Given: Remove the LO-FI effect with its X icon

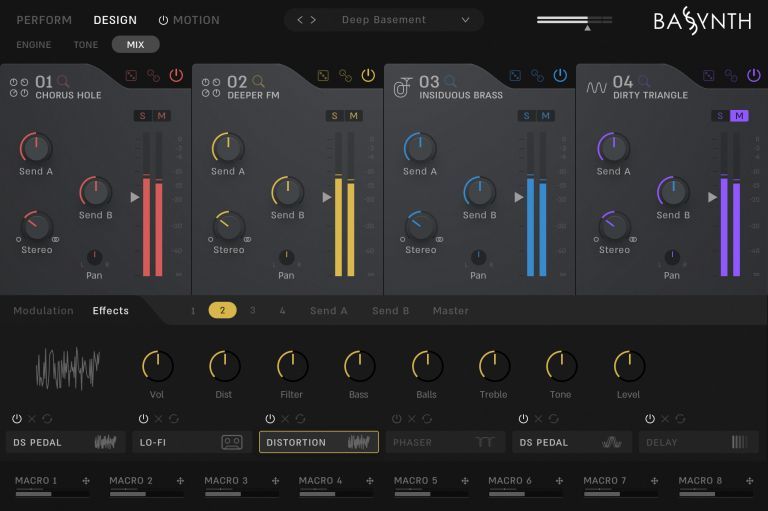Looking at the screenshot, I should (x=160, y=419).
